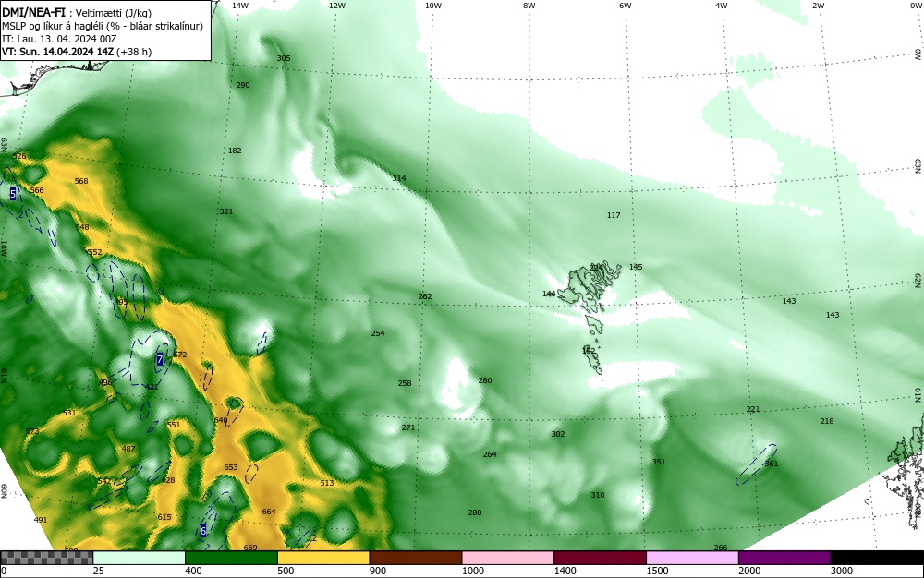Click the 14W longitude label
924x578 pixels.
click(240, 6)
